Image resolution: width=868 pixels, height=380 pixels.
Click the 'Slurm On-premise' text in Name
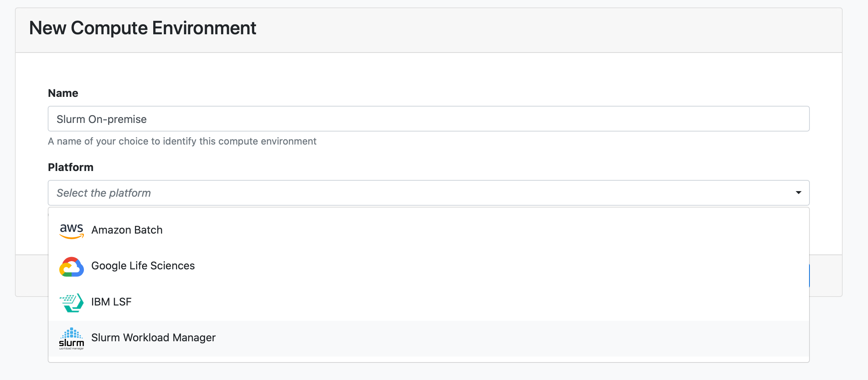[101, 119]
